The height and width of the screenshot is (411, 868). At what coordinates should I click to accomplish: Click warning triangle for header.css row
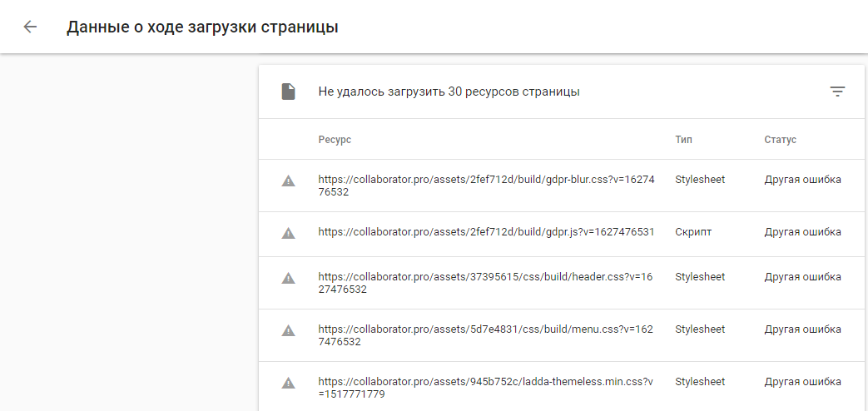pyautogui.click(x=288, y=278)
